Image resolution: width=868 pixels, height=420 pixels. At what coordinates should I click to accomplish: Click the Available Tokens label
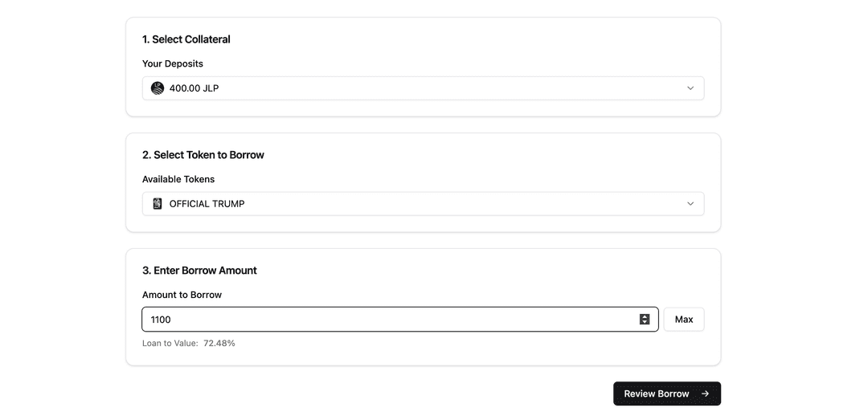pyautogui.click(x=178, y=179)
